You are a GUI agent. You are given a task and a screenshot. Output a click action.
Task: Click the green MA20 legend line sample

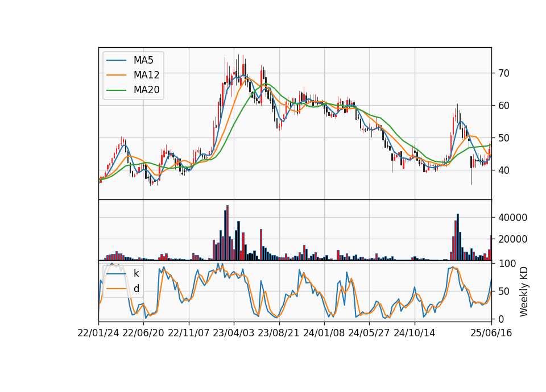(116, 90)
